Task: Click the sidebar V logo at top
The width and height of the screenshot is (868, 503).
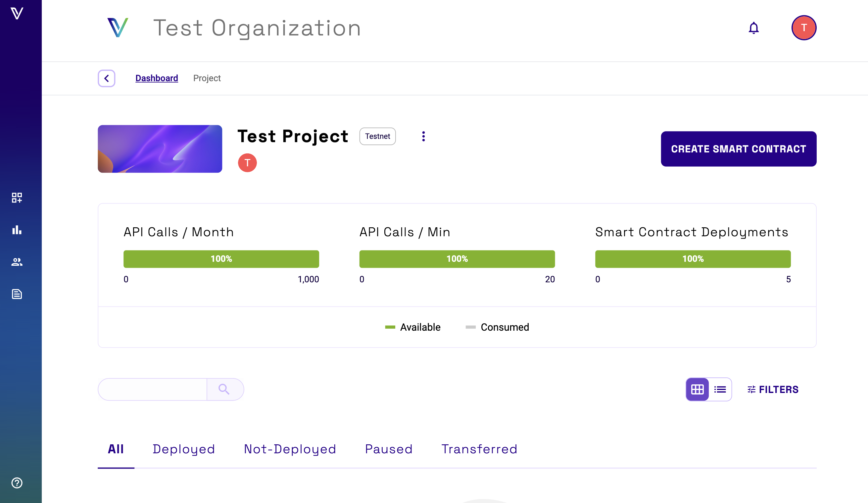Action: pos(17,14)
